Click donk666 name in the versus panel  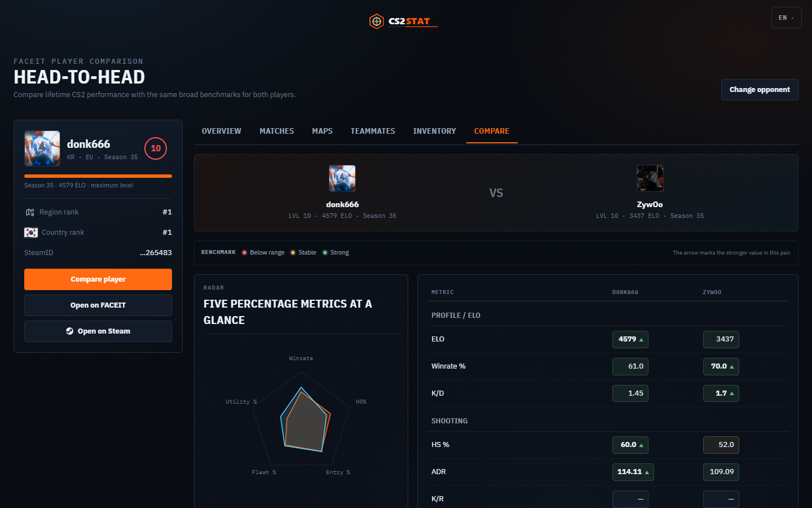[x=342, y=204]
